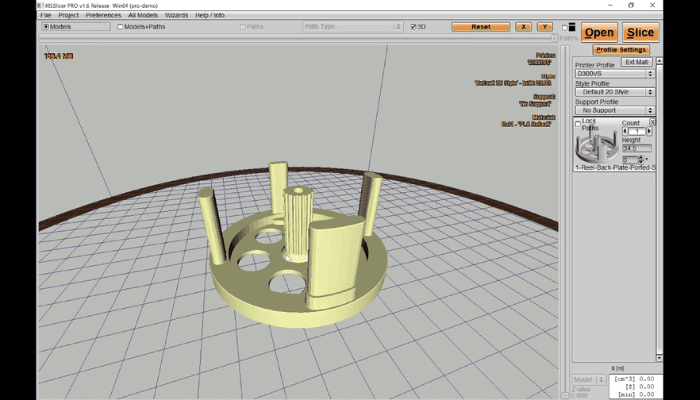
Task: Enable the Lock Paths checkbox
Action: coord(578,124)
